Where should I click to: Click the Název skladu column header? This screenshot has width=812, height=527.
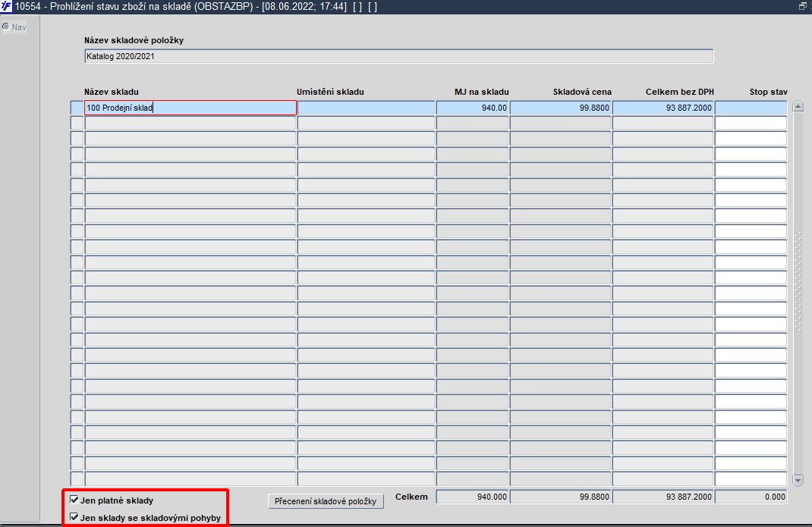112,92
